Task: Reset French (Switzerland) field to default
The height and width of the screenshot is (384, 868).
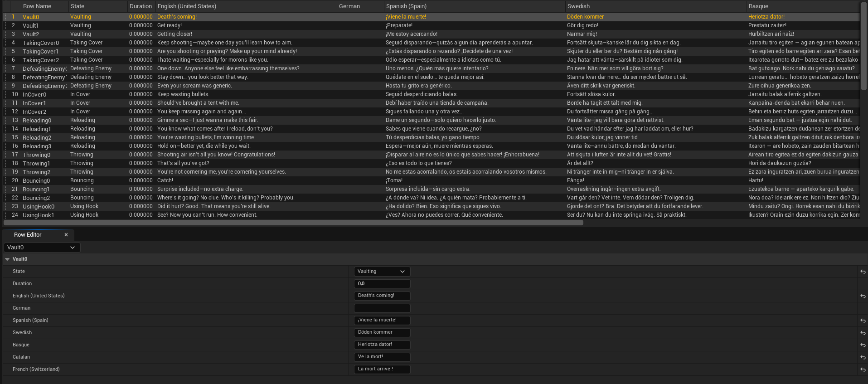Action: click(x=863, y=369)
